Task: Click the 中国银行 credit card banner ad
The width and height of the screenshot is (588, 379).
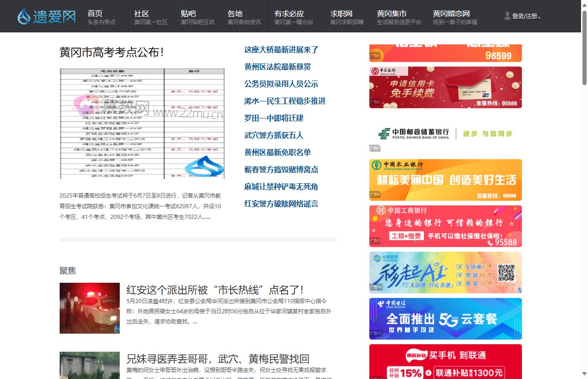Action: pyautogui.click(x=445, y=87)
